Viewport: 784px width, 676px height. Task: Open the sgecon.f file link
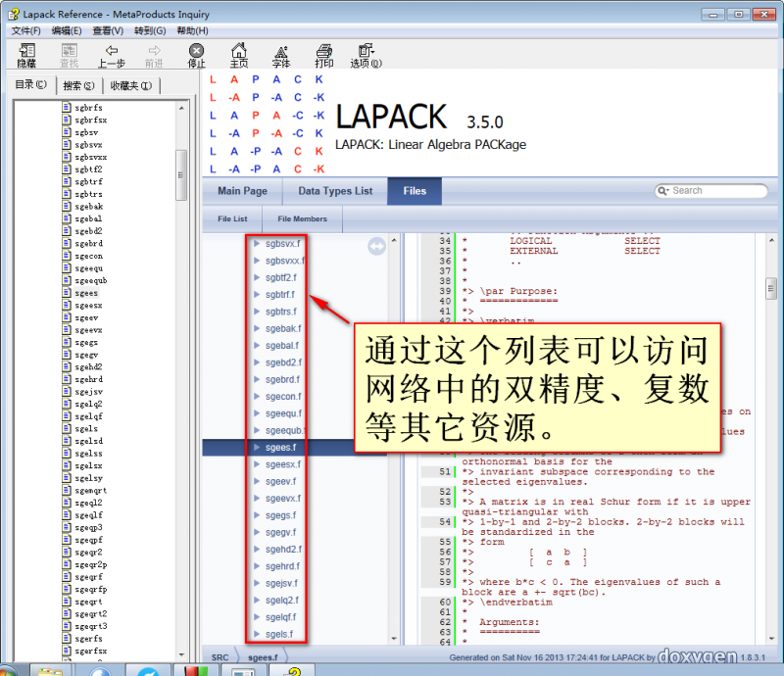click(283, 397)
